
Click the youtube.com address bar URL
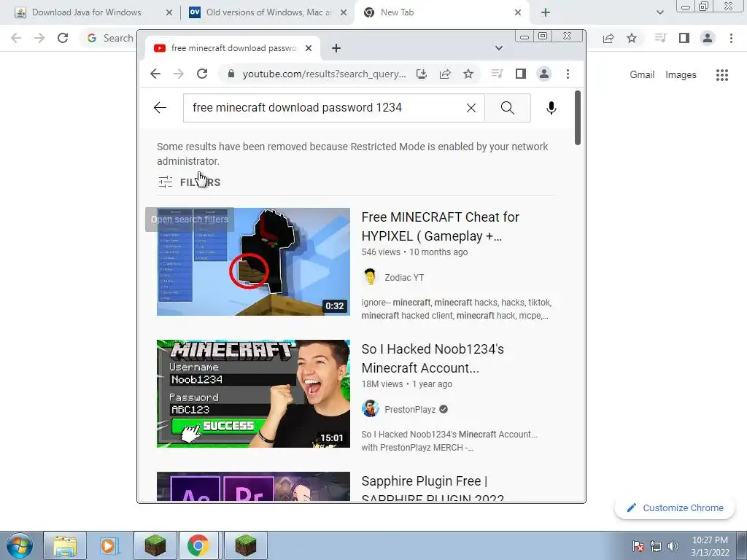pyautogui.click(x=324, y=74)
